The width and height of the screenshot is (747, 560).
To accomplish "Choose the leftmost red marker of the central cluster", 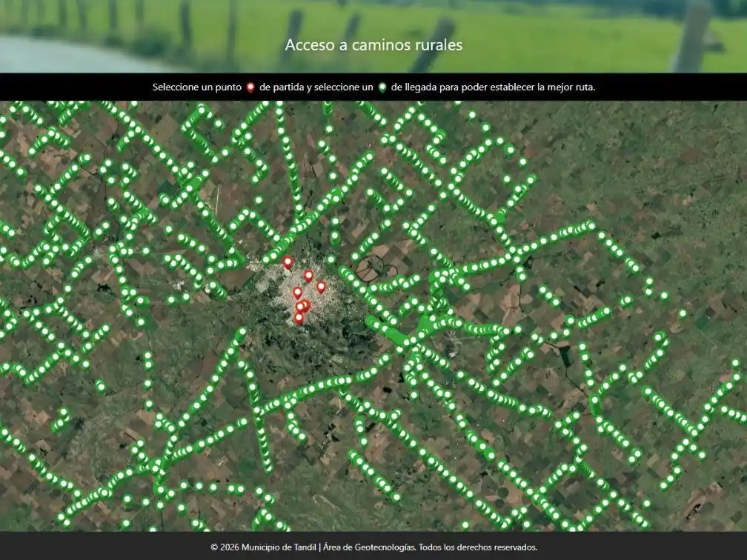I will 297,291.
